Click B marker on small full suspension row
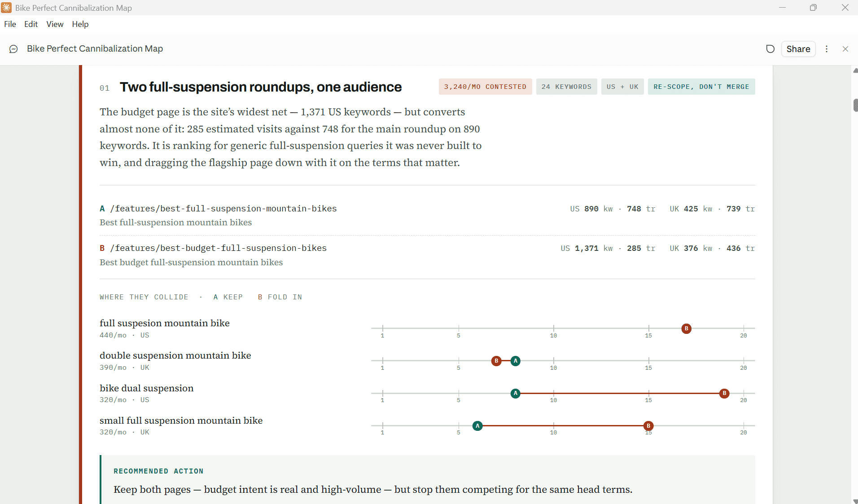This screenshot has height=504, width=858. tap(648, 425)
